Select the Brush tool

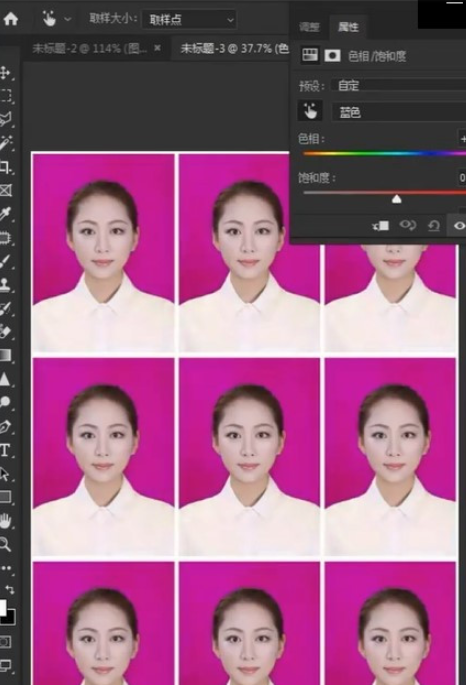tap(5, 262)
